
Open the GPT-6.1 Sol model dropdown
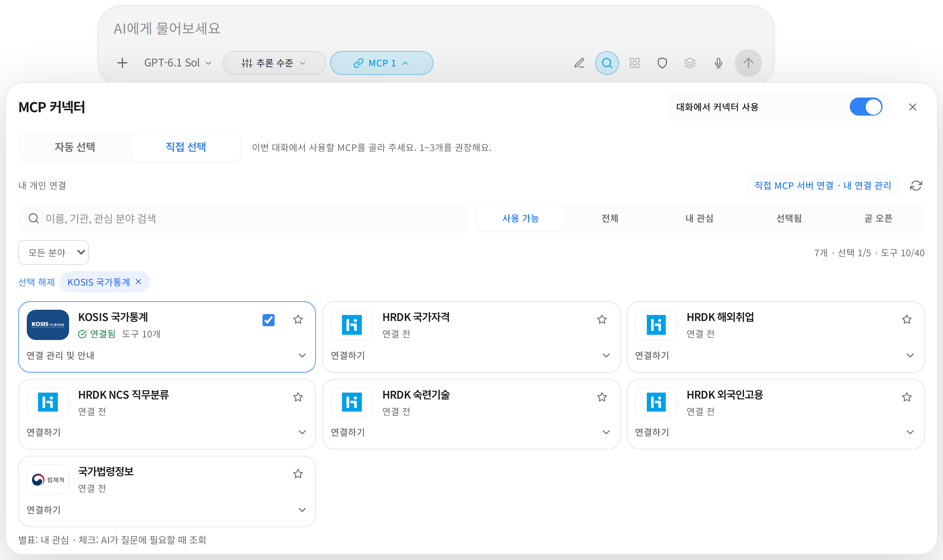pos(178,63)
